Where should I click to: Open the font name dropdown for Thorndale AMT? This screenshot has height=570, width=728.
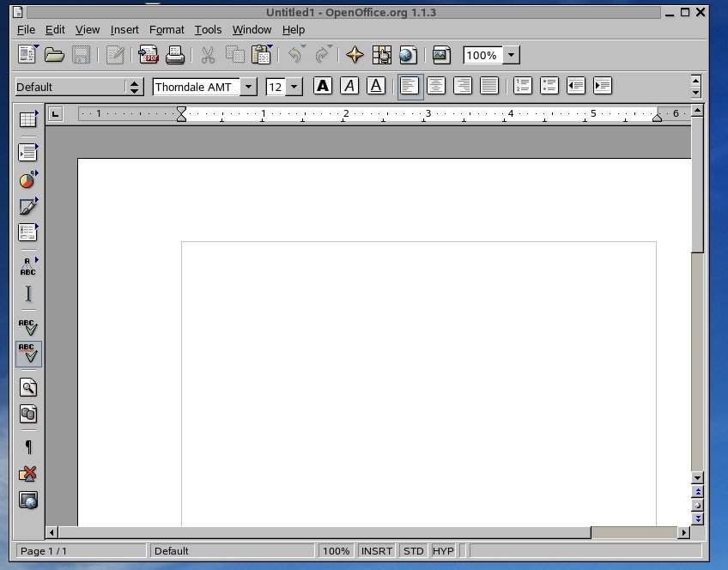248,87
